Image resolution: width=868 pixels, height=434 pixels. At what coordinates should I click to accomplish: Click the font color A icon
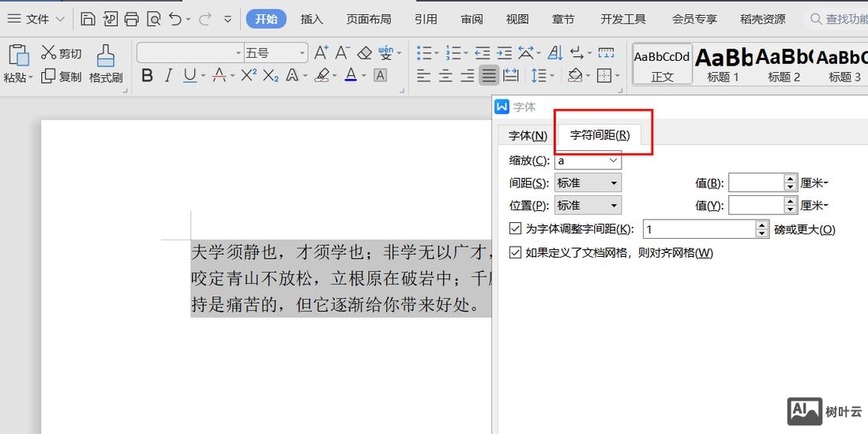[351, 75]
